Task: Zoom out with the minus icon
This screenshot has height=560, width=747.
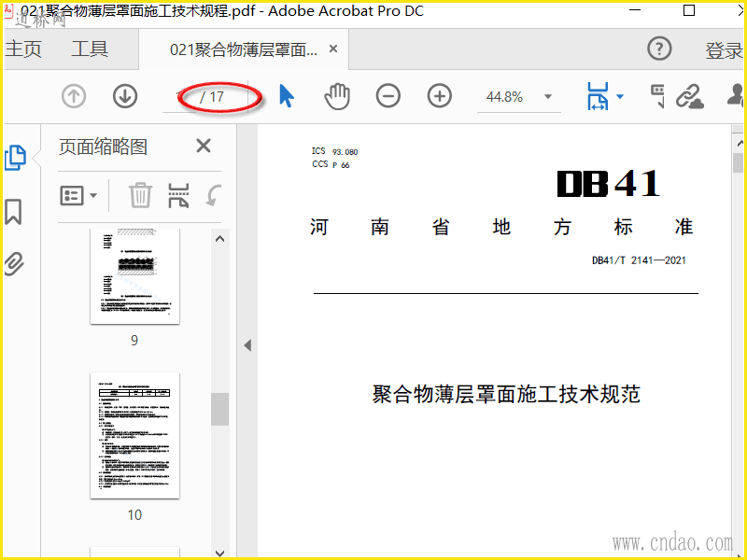Action: tap(388, 96)
